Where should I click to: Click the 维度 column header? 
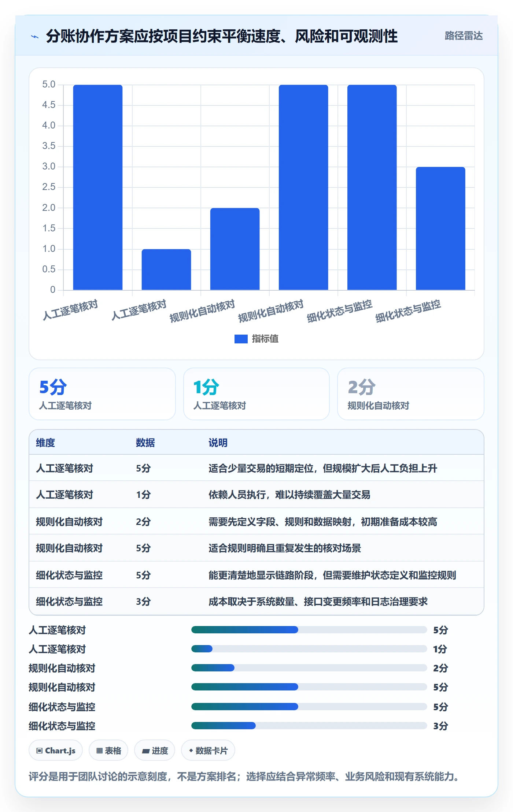pyautogui.click(x=45, y=443)
